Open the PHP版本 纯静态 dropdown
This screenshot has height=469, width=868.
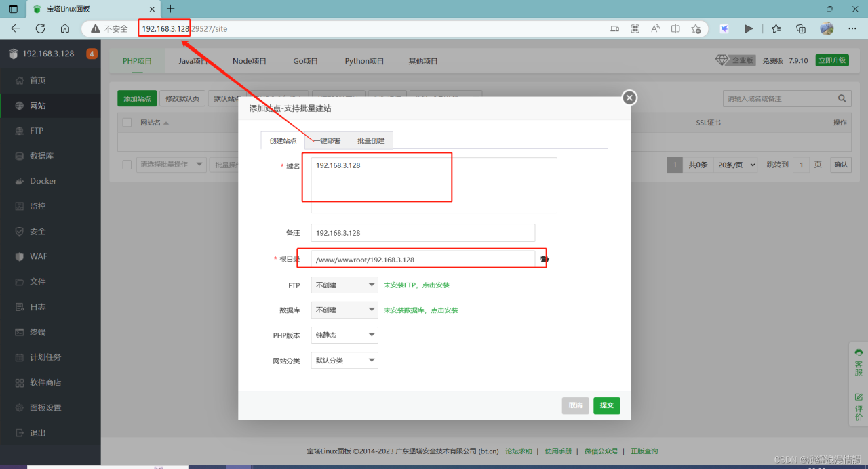pos(344,335)
